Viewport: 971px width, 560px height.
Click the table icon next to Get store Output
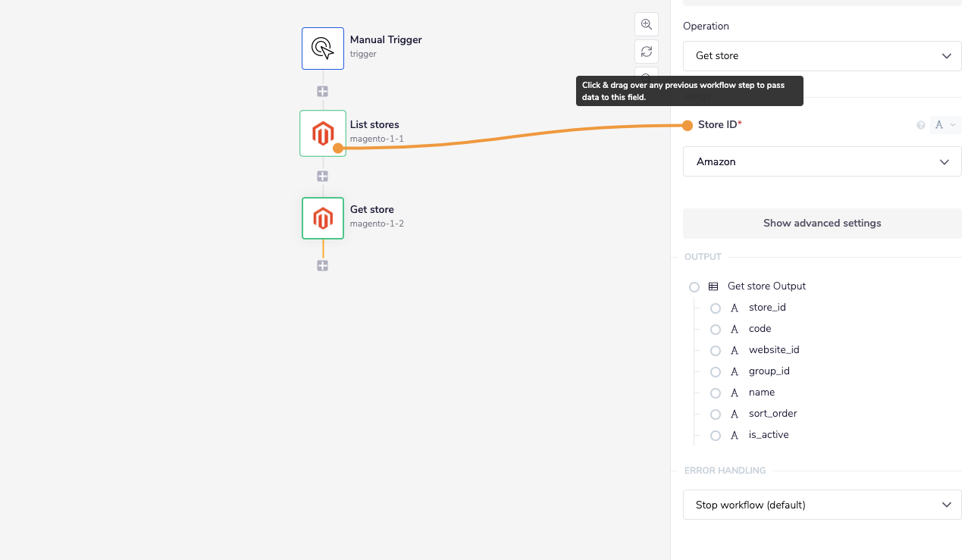tap(713, 286)
